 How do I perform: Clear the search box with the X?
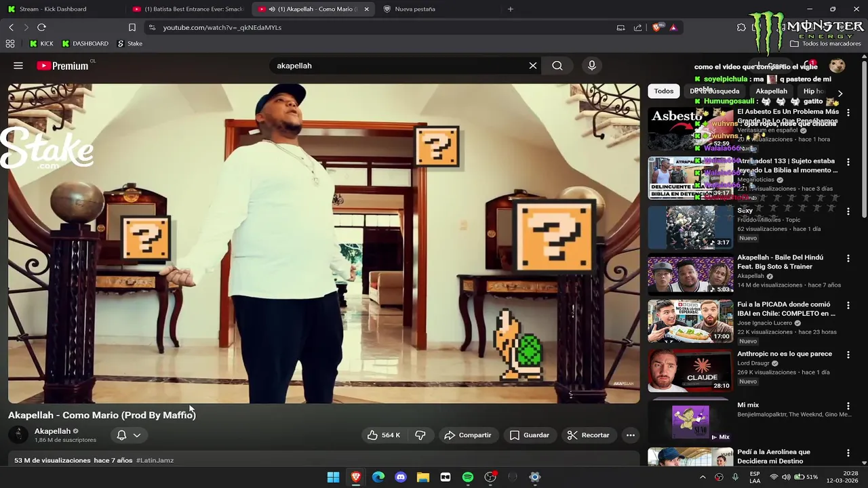coord(533,66)
